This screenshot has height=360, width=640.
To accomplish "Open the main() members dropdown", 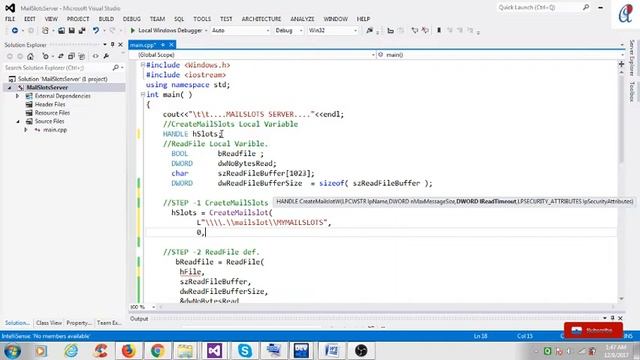I will coord(500,55).
